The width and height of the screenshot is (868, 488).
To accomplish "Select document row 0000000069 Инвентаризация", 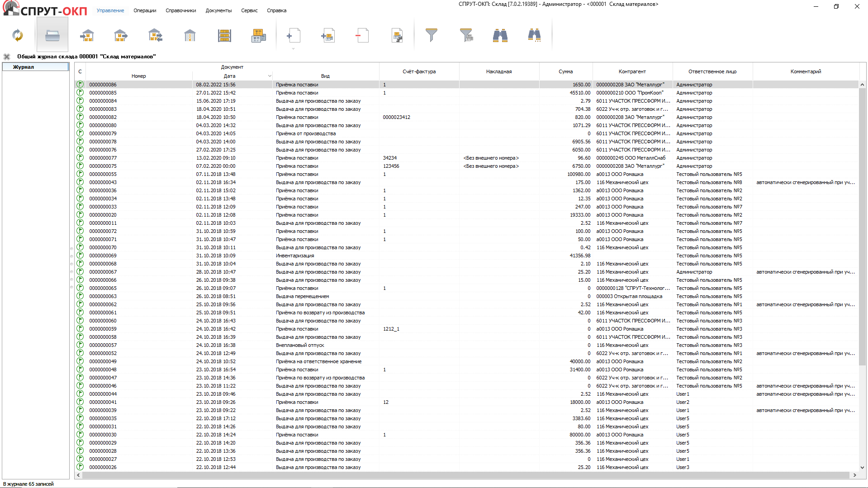I will (295, 256).
